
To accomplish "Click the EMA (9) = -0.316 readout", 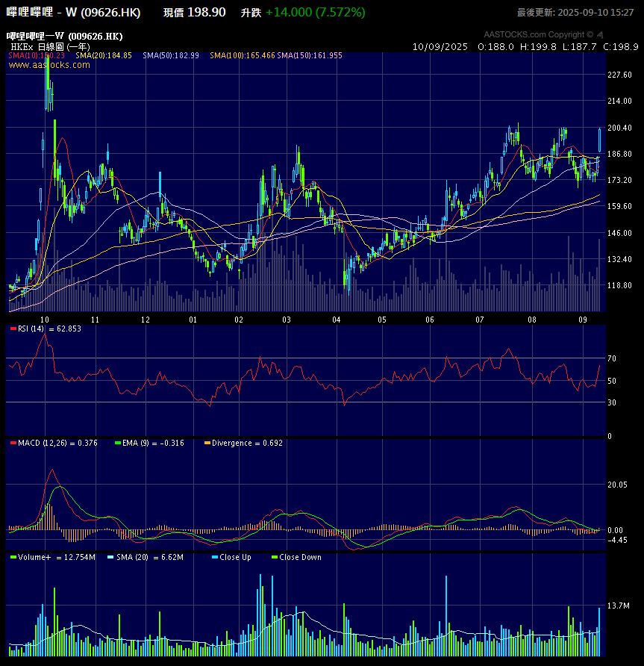I will [x=153, y=443].
